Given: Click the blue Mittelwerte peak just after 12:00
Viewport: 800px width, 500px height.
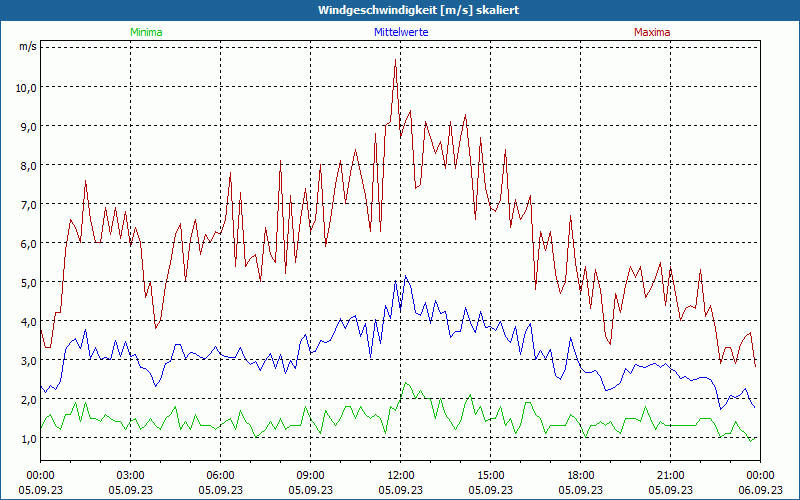Looking at the screenshot, I should [x=406, y=276].
